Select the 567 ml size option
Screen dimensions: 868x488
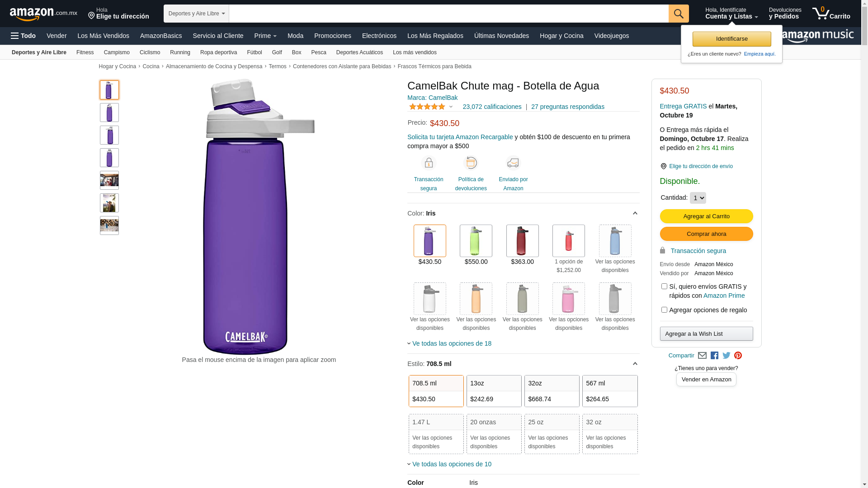click(609, 391)
